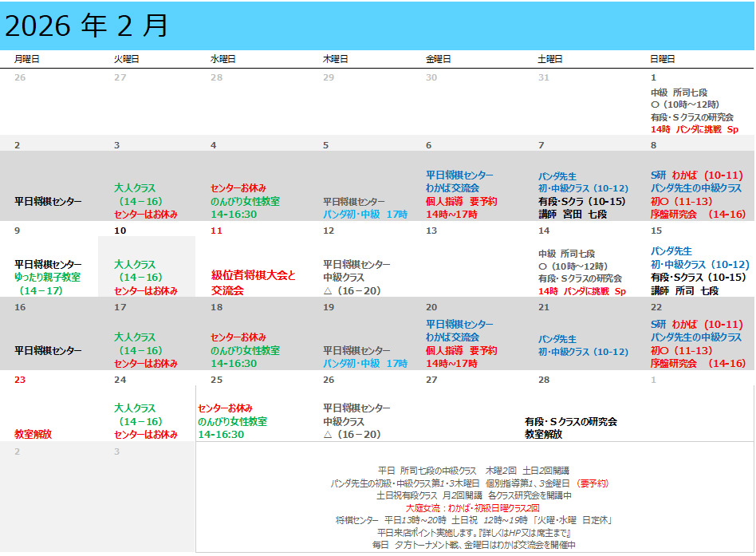This screenshot has width=756, height=556.
Task: Click 中級クラス event on February 26
Action: click(344, 422)
